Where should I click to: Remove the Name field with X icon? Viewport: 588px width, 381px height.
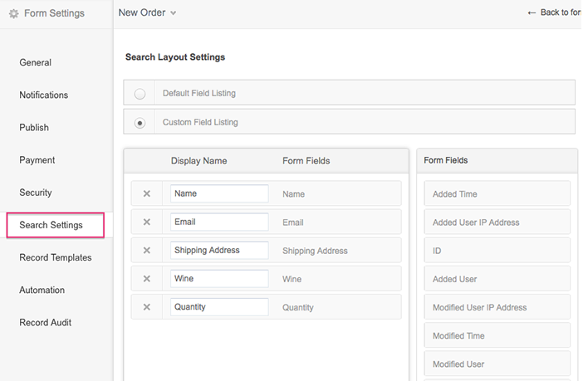[147, 194]
